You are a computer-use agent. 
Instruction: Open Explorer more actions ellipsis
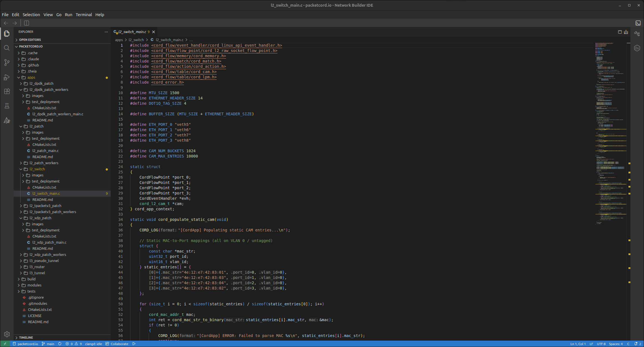106,32
